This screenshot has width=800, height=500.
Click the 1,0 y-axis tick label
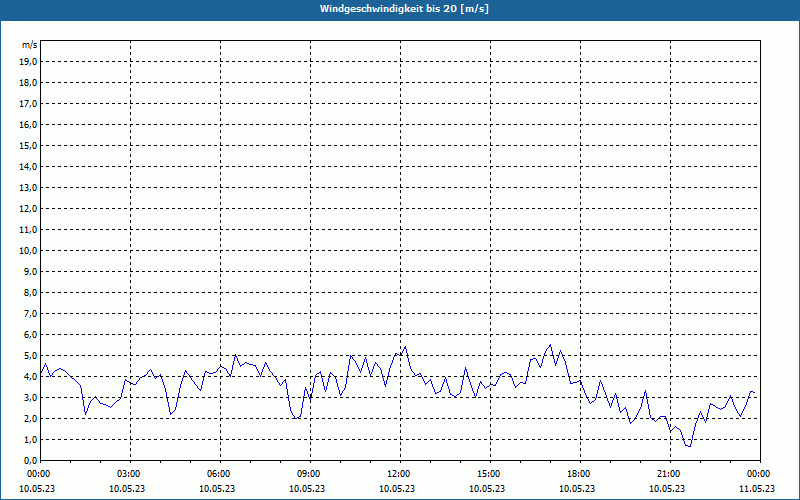coord(30,439)
